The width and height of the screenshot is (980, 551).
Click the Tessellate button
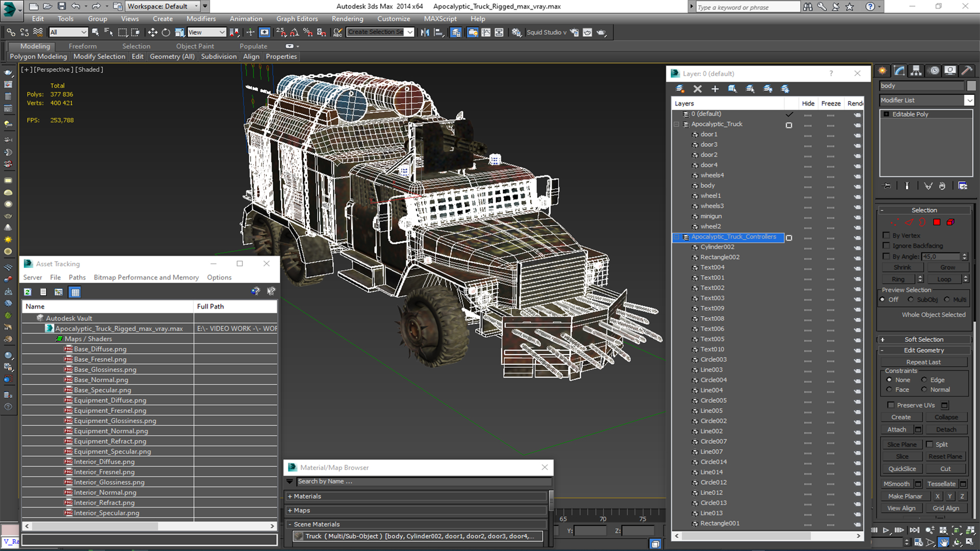pos(941,484)
